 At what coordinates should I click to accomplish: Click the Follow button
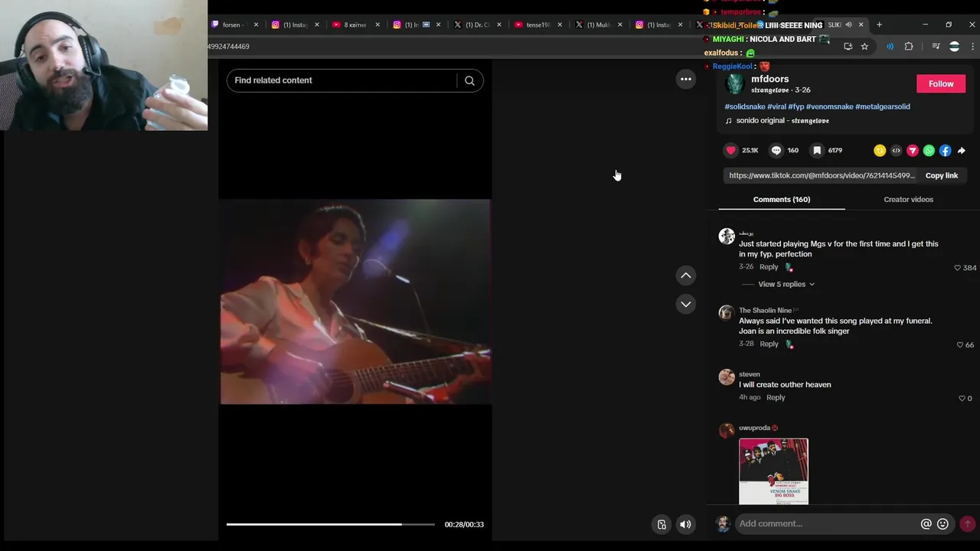click(x=941, y=83)
